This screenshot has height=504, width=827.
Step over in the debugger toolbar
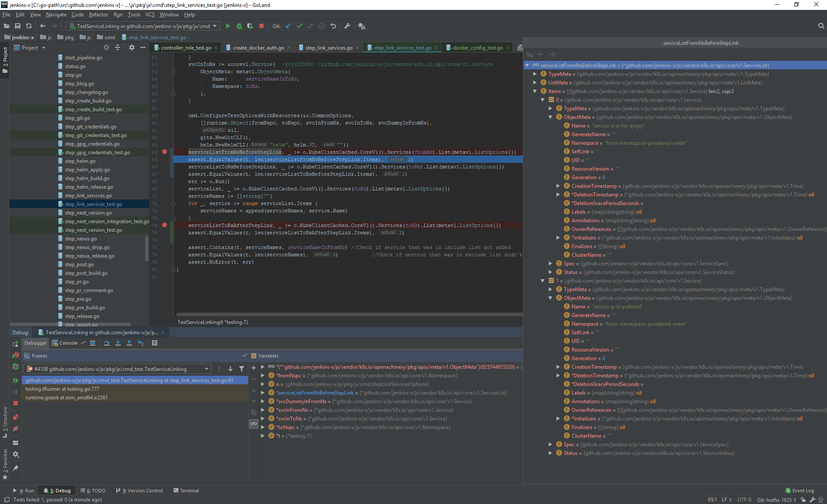[x=107, y=343]
